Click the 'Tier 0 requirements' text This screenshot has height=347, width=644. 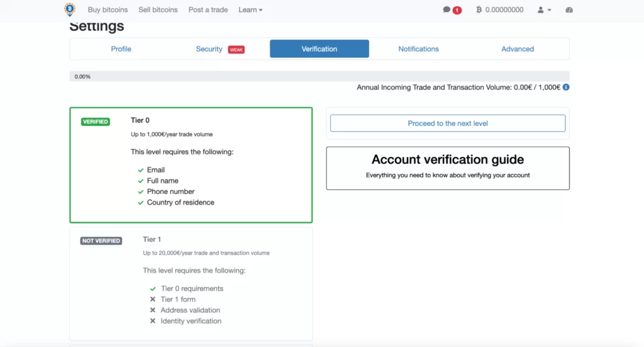[x=192, y=288]
